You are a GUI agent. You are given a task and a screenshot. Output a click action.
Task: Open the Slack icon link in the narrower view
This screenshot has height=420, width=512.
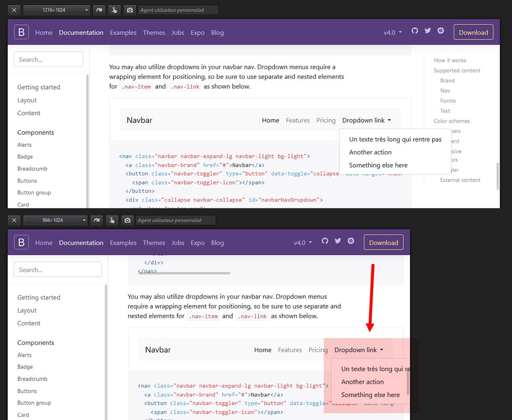(x=351, y=241)
